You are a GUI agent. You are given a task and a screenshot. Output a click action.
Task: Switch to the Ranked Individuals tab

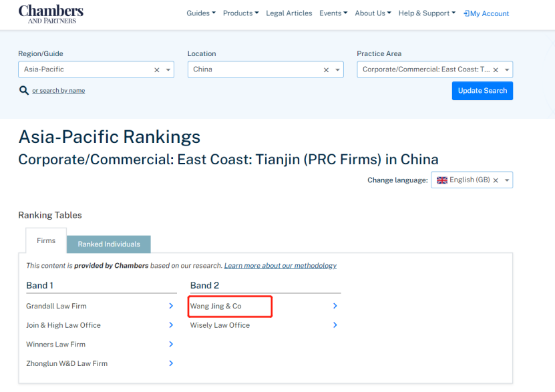(109, 244)
